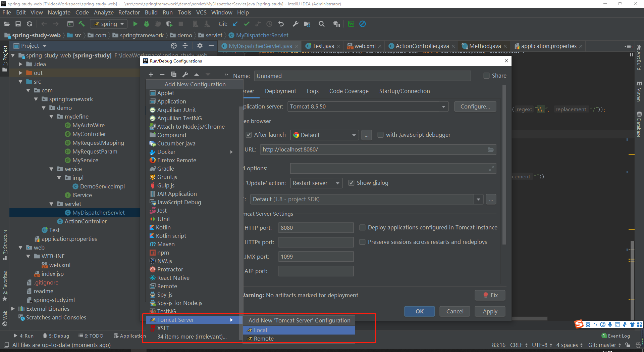Click the Build project hammer icon
This screenshot has width=644, height=352.
tap(82, 24)
